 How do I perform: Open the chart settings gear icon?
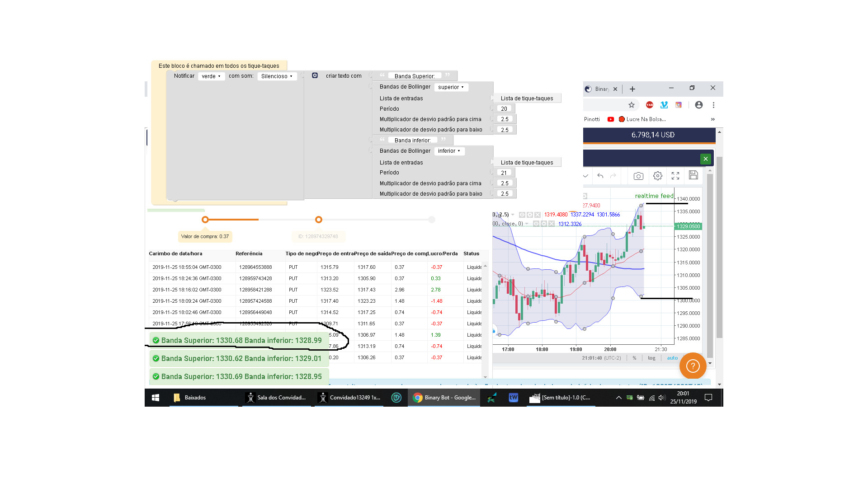pyautogui.click(x=658, y=176)
